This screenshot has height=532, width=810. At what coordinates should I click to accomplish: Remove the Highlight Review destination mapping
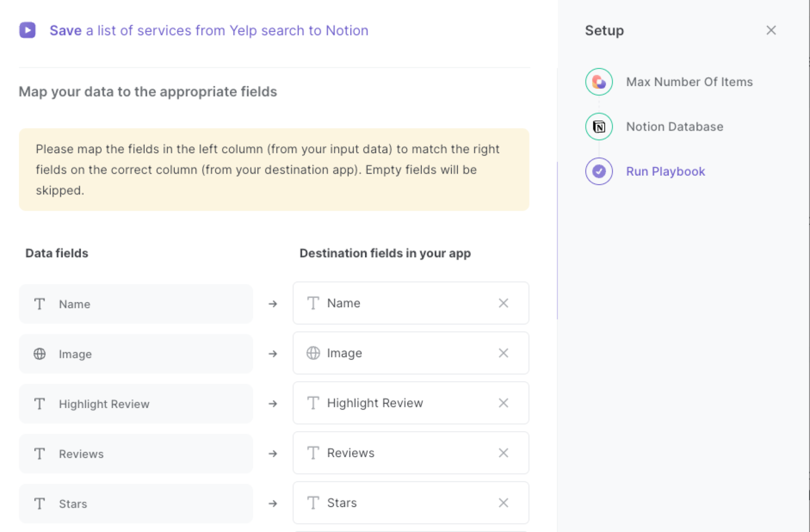pyautogui.click(x=503, y=403)
